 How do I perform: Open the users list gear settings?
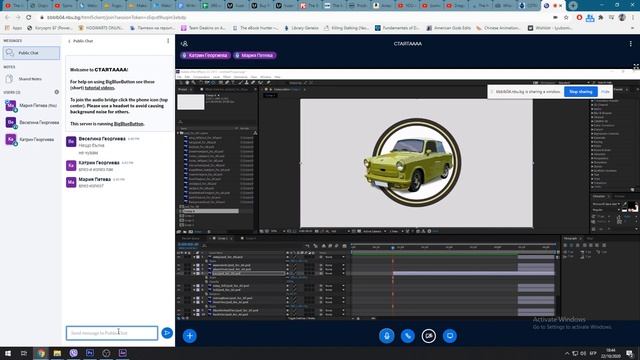(57, 92)
